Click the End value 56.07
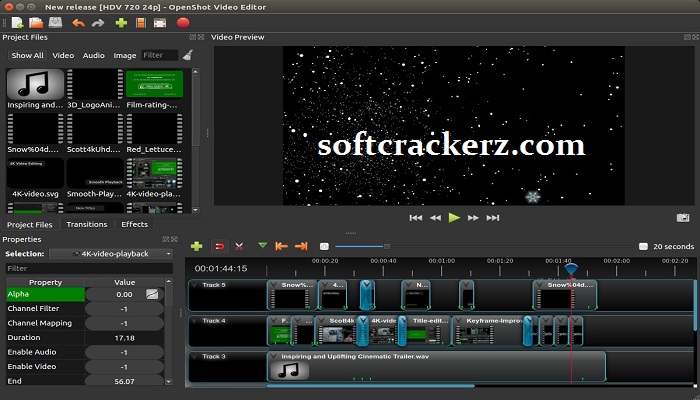700x400 pixels. 125,381
